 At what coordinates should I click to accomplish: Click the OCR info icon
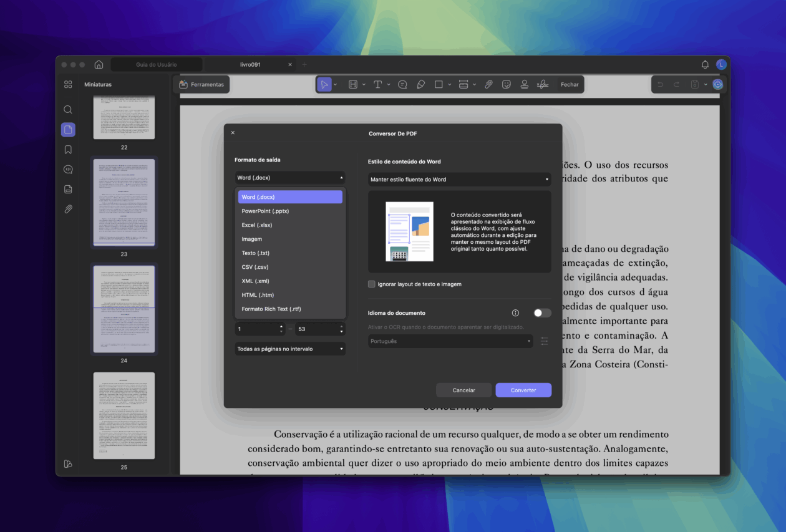[515, 313]
